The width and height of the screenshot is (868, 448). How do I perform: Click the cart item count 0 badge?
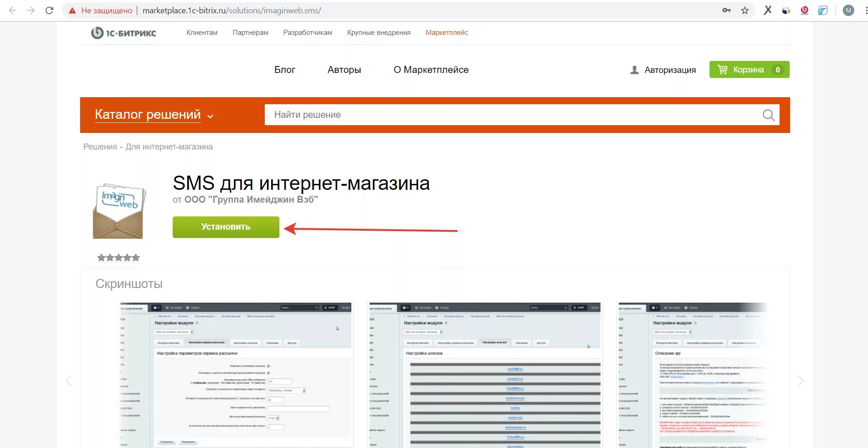click(x=778, y=70)
